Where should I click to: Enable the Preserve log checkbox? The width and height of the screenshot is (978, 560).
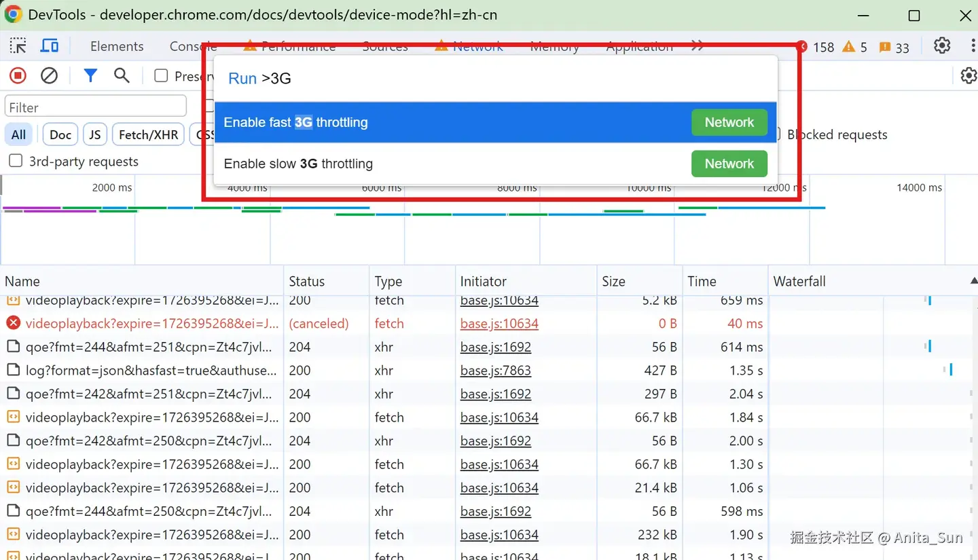[x=161, y=76]
